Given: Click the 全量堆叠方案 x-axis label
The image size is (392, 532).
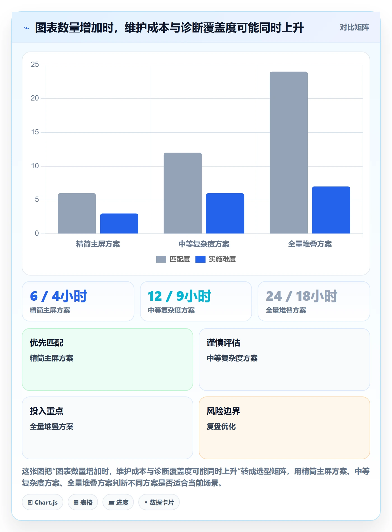Looking at the screenshot, I should tap(310, 244).
